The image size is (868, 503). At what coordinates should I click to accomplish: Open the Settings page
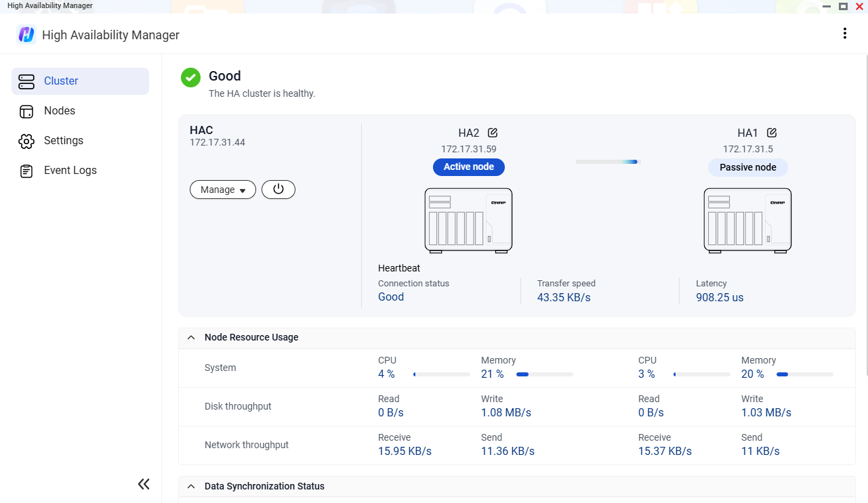click(x=80, y=141)
